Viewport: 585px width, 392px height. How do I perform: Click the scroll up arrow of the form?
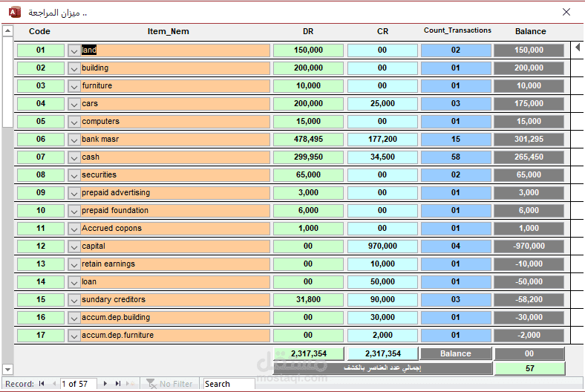(x=7, y=31)
